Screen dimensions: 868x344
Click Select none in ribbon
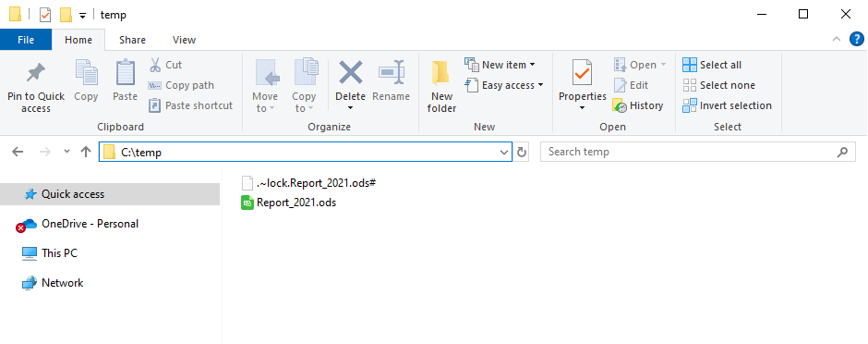718,85
